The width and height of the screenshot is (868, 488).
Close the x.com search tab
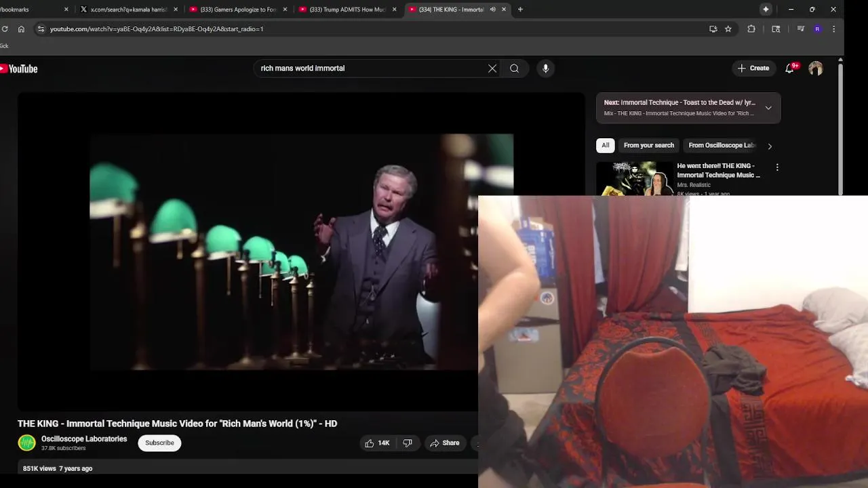176,9
